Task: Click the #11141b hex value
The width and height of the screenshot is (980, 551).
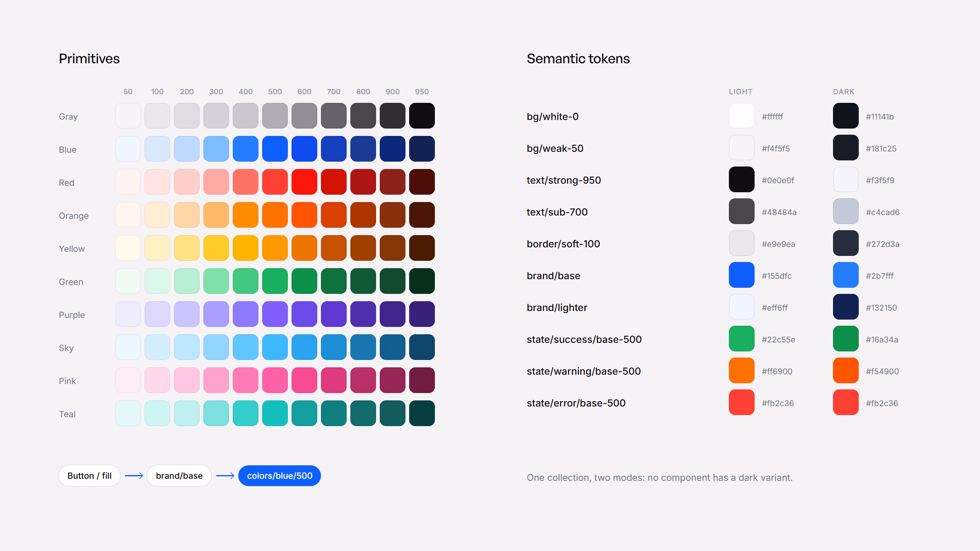Action: (x=880, y=117)
